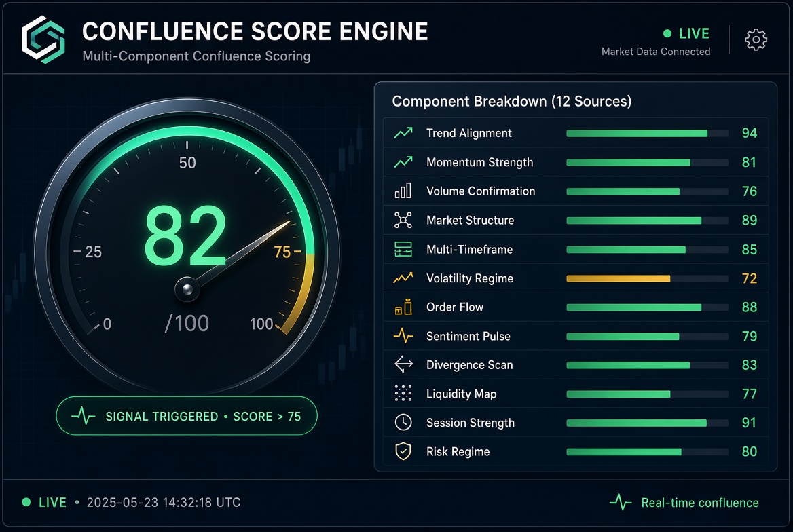This screenshot has width=793, height=532.
Task: Select the Multi-Timeframe label
Action: pyautogui.click(x=469, y=249)
